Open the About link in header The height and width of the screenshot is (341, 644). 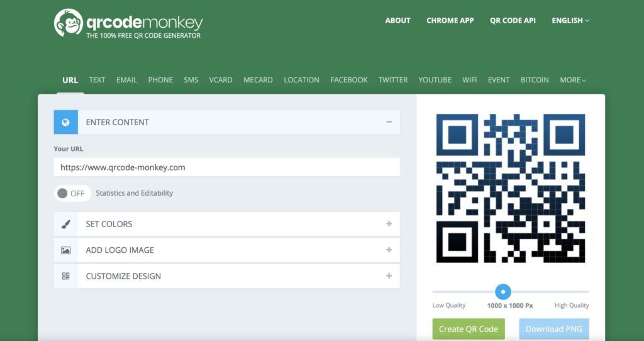[397, 21]
